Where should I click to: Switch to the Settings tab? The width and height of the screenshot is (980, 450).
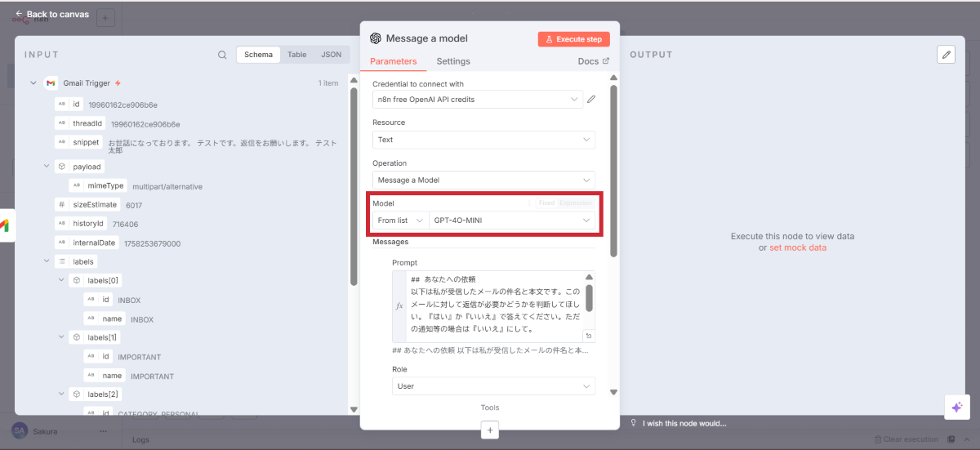click(453, 61)
